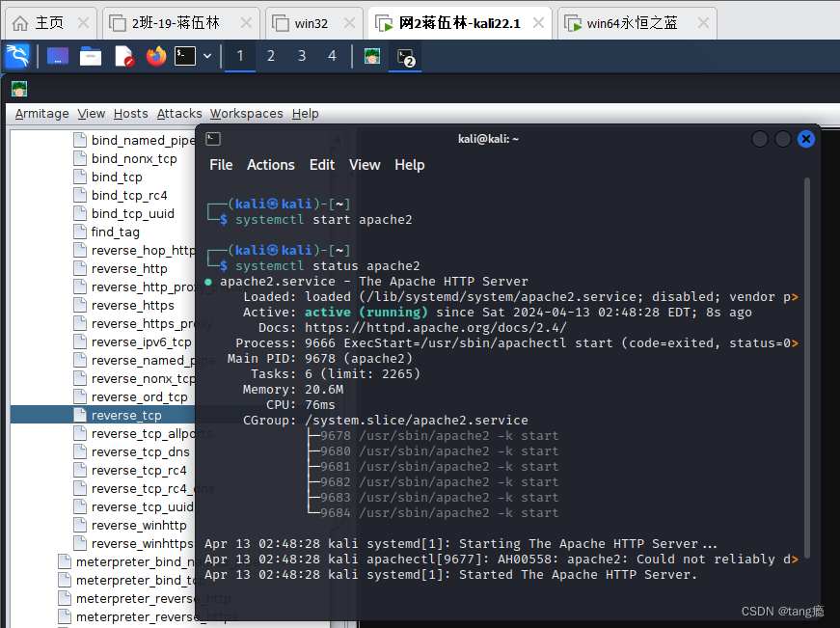Launch Firefox browser from the panel
The height and width of the screenshot is (628, 840).
pos(156,56)
